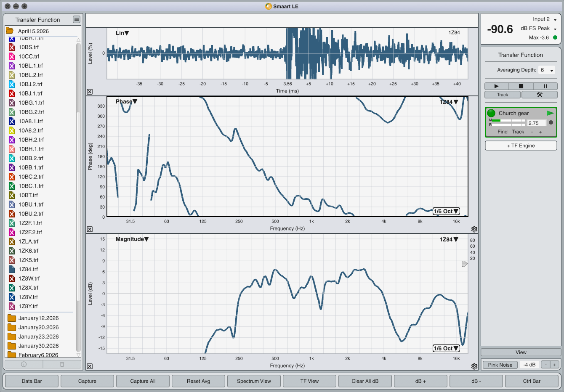Open the Averaging Depth dropdown
Image resolution: width=564 pixels, height=392 pixels.
547,70
